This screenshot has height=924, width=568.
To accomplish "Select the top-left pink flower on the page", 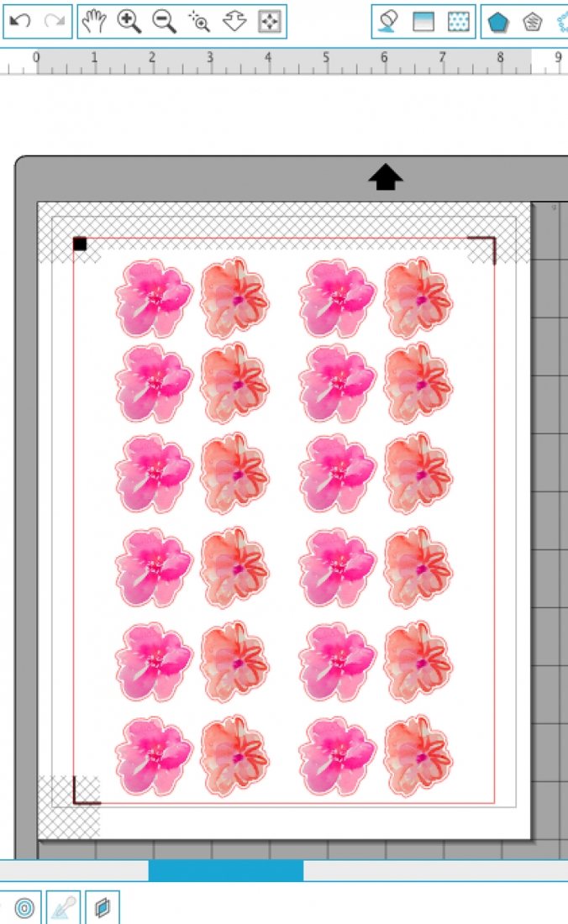I will [154, 299].
